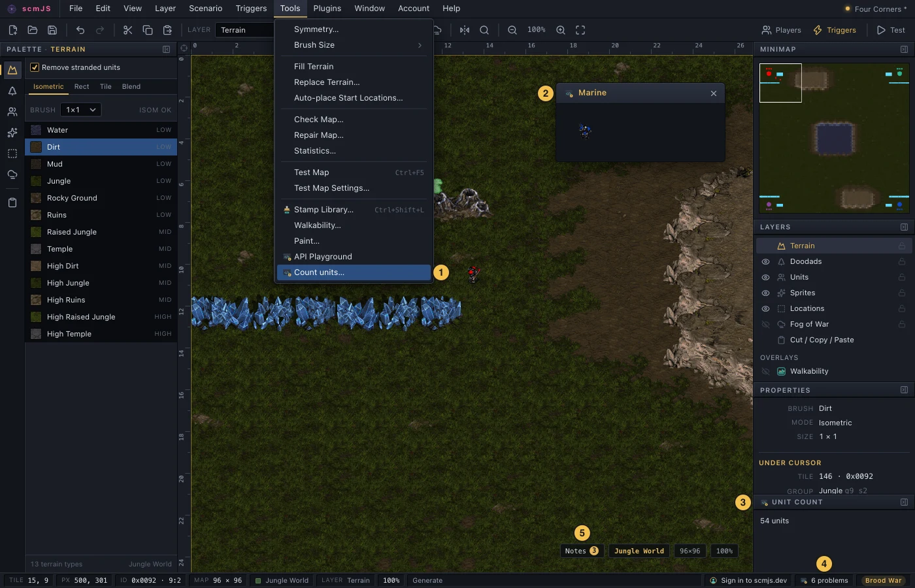The width and height of the screenshot is (915, 588).
Task: Paste with the toolbar clipboard icon
Action: pos(167,30)
